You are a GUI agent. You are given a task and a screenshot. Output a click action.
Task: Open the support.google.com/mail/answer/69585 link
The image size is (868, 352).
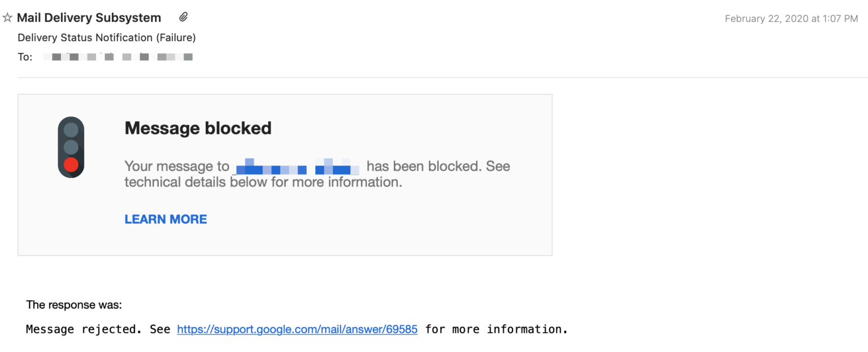coord(297,329)
